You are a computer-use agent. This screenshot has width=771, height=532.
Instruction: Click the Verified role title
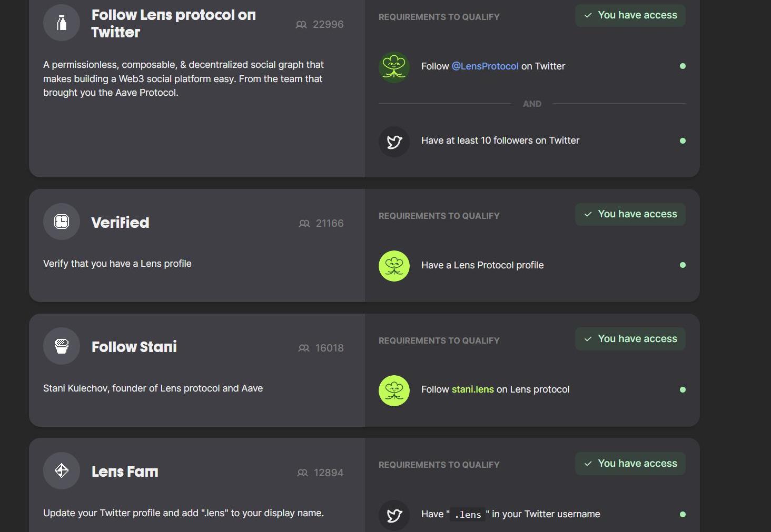tap(120, 223)
